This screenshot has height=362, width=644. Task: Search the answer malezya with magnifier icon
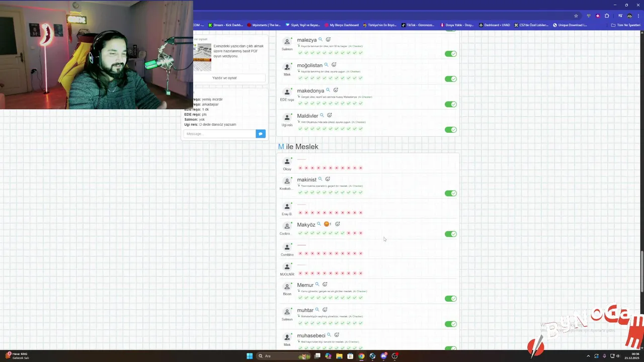click(x=320, y=39)
